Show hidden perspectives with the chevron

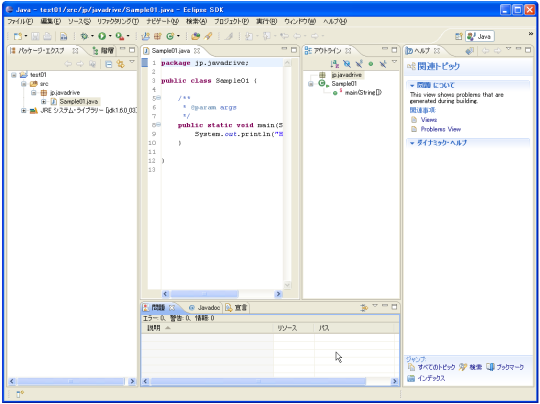coord(531,33)
